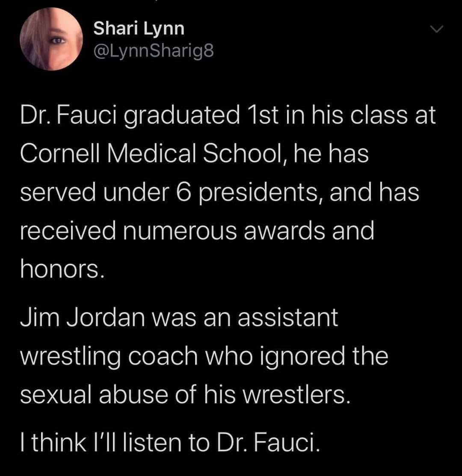The width and height of the screenshot is (462, 476).
Task: Expand the tweet options chevron
Action: pyautogui.click(x=436, y=29)
